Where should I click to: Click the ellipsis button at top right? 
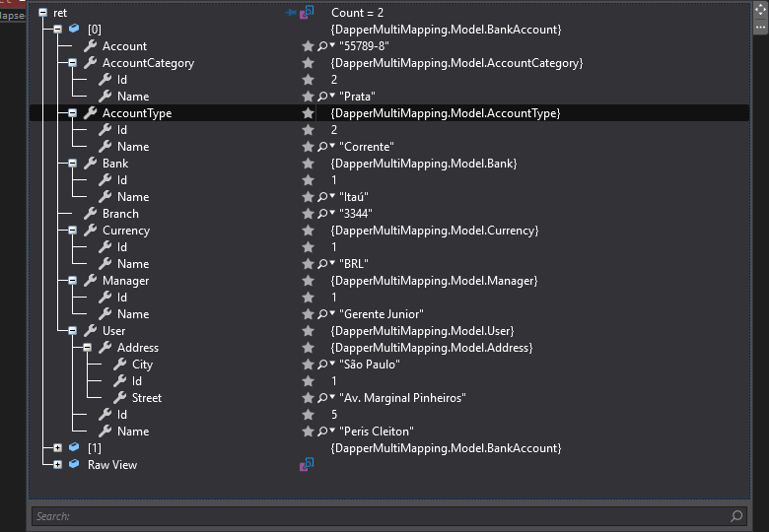(760, 28)
